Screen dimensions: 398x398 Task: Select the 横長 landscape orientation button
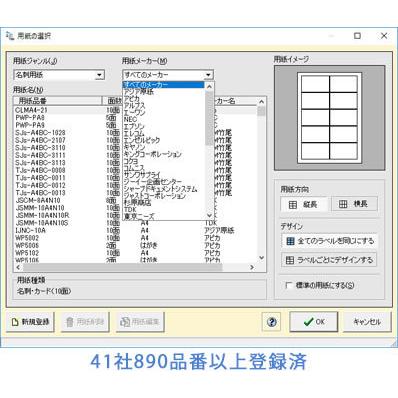(x=354, y=204)
